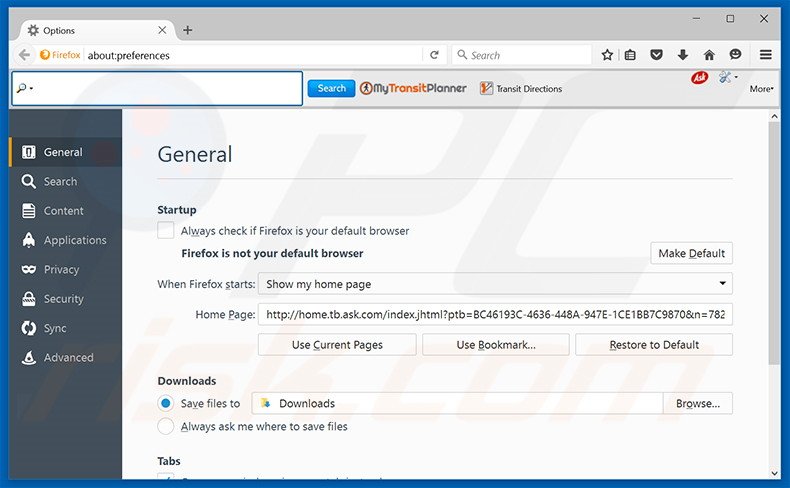Click the Ask toolbar search input

(157, 89)
